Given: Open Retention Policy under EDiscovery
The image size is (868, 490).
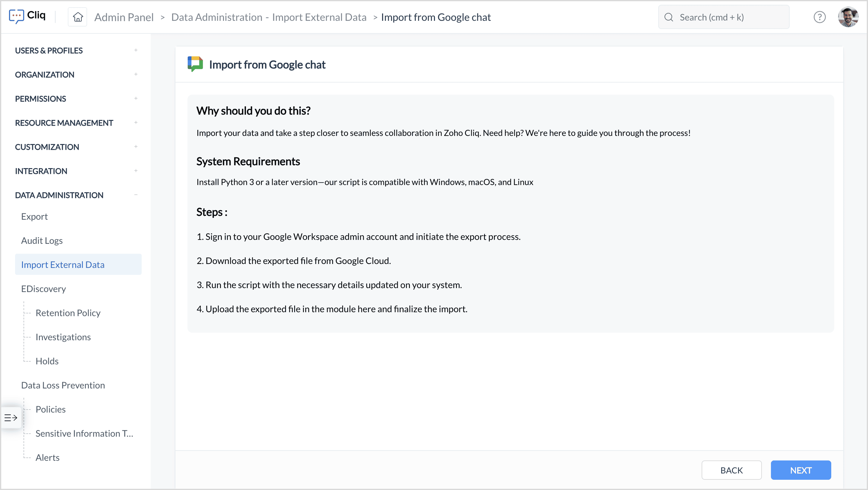Looking at the screenshot, I should (68, 313).
